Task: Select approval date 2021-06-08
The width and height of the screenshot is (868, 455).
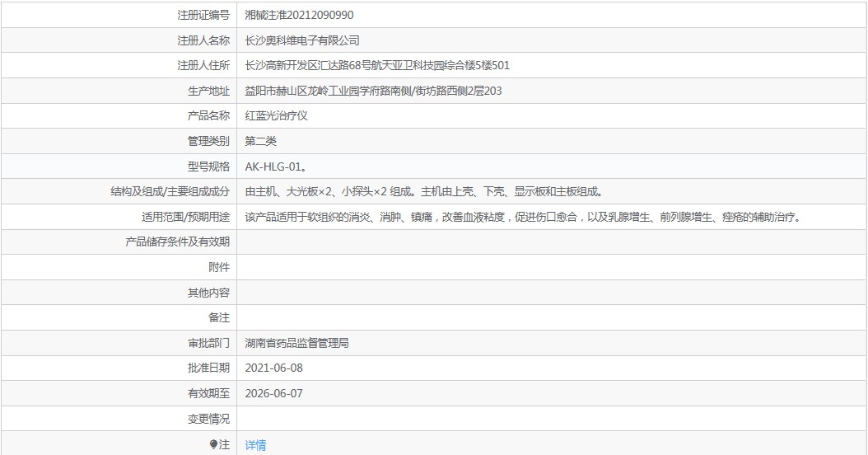Action: pos(274,368)
